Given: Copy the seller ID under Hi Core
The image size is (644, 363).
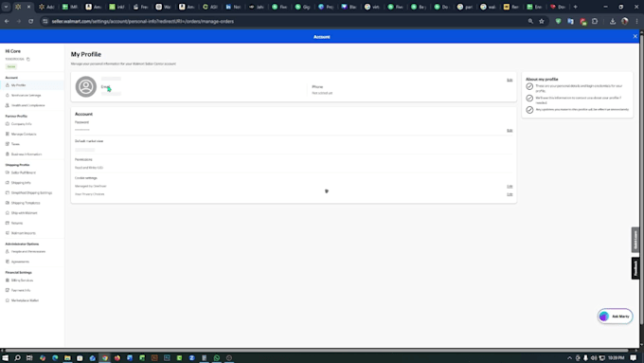Looking at the screenshot, I should click(x=28, y=59).
